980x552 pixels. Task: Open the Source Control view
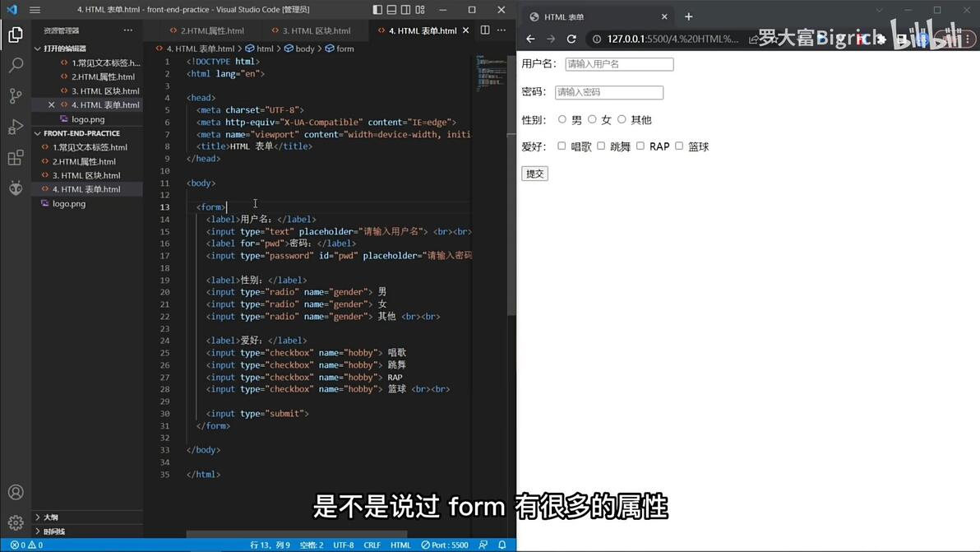(16, 95)
